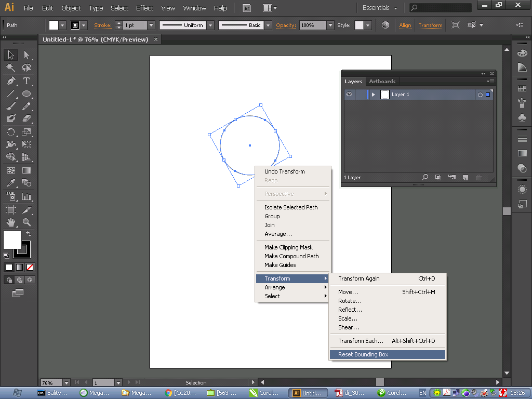Click Locate Object icon in Layers panel
The width and height of the screenshot is (532, 399).
tap(425, 177)
